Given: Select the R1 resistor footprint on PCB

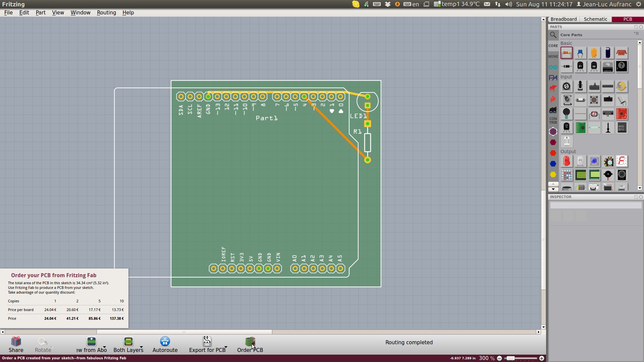Looking at the screenshot, I should [x=368, y=142].
